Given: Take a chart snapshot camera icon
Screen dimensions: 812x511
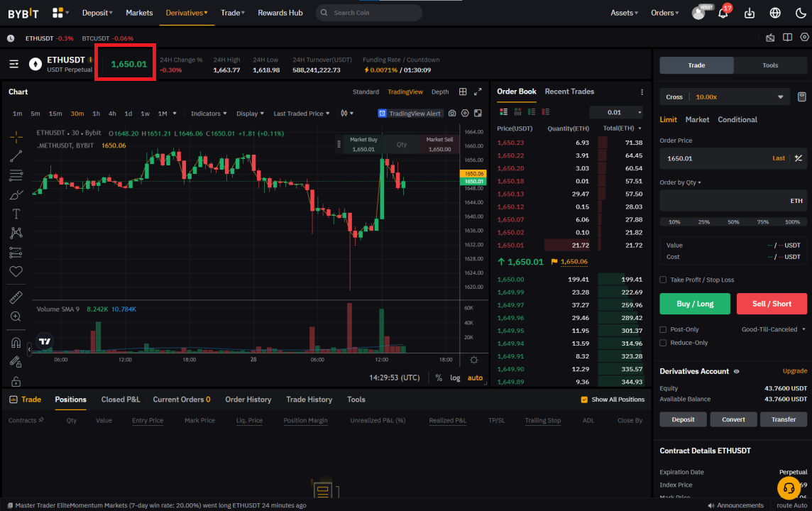Looking at the screenshot, I should coord(452,114).
